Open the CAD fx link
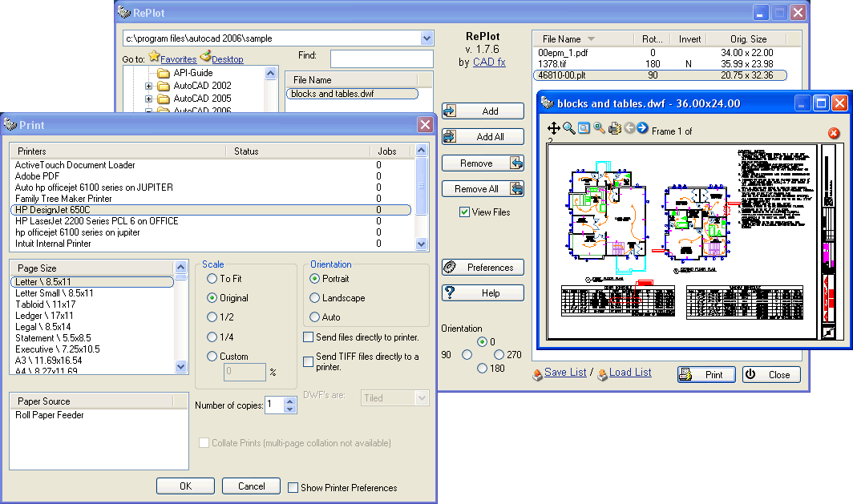The width and height of the screenshot is (853, 504). point(489,62)
